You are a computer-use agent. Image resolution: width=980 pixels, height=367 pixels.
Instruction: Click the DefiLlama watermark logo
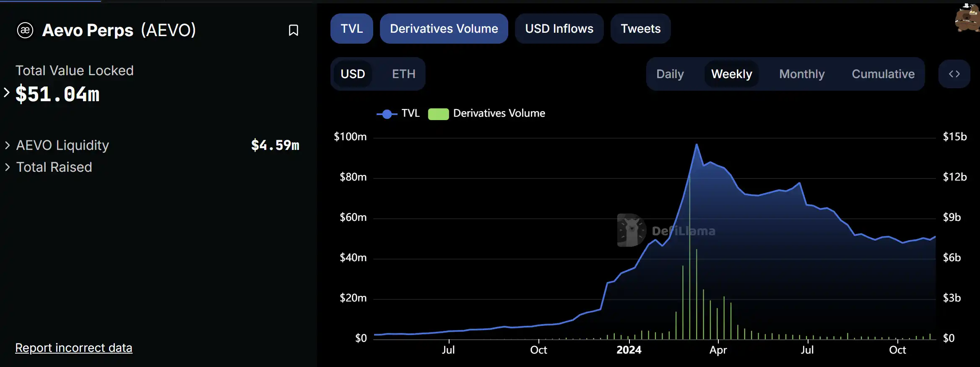pos(632,230)
